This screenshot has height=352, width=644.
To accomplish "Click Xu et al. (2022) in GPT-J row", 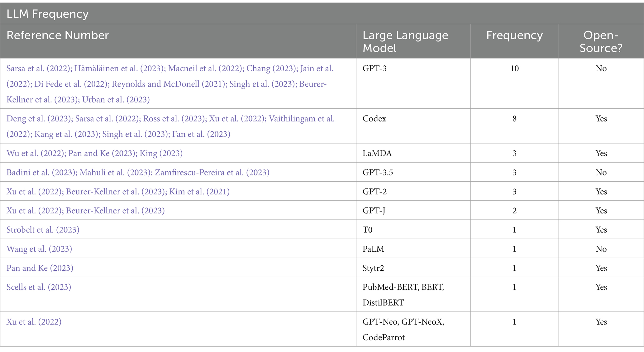I will [x=35, y=211].
